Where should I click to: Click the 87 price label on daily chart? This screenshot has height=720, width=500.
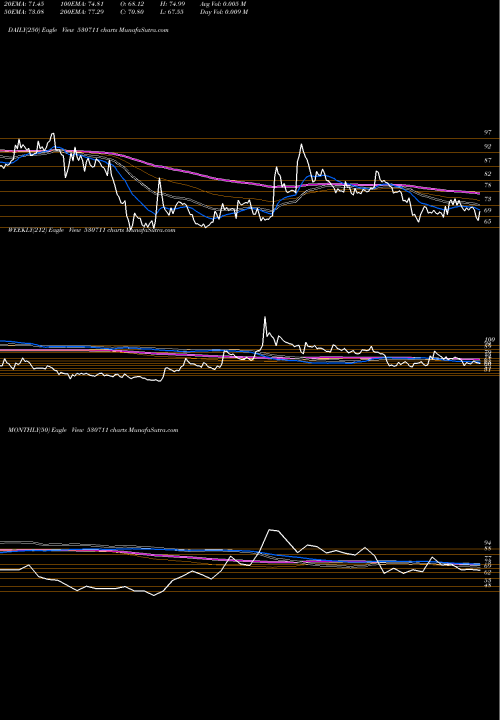coord(488,160)
